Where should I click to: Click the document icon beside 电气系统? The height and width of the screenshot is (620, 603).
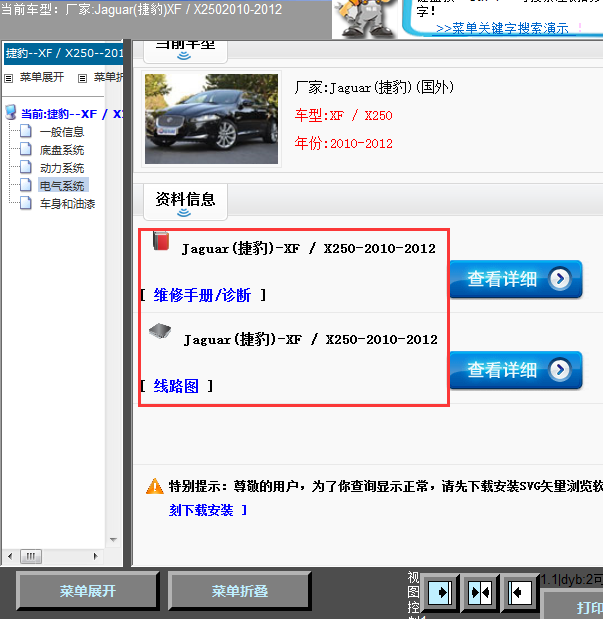26,185
